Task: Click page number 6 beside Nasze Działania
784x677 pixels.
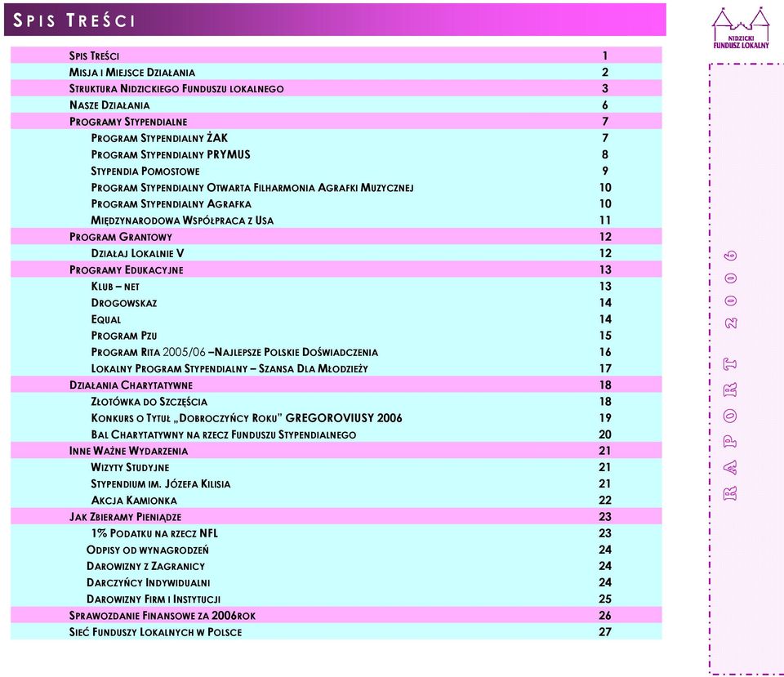Action: coord(605,105)
